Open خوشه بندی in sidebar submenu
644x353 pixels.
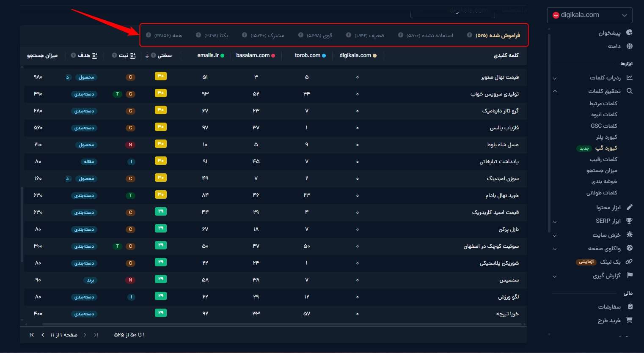[x=604, y=181]
